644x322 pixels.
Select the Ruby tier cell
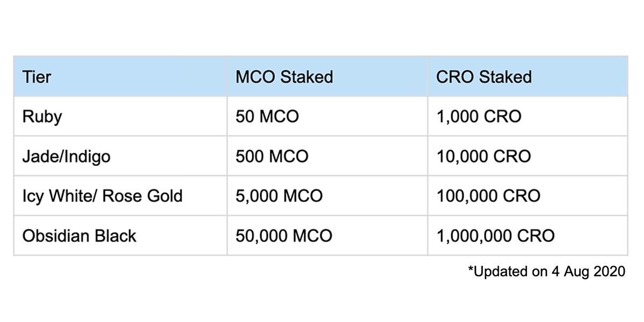pyautogui.click(x=42, y=116)
